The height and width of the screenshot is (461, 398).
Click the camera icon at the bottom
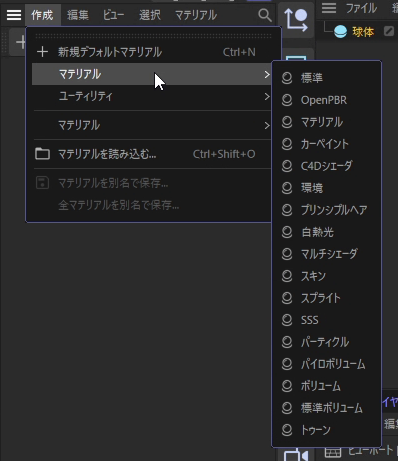tap(296, 456)
